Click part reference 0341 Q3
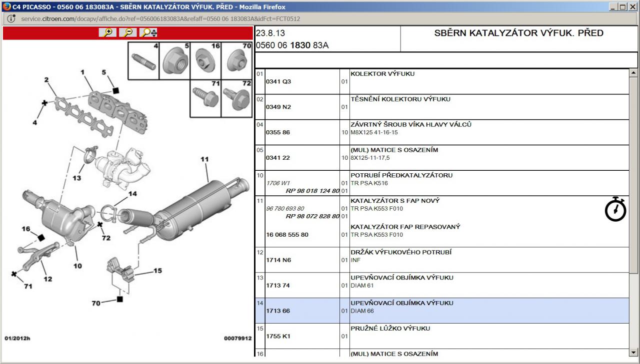Image resolution: width=640 pixels, height=364 pixels. click(x=278, y=81)
